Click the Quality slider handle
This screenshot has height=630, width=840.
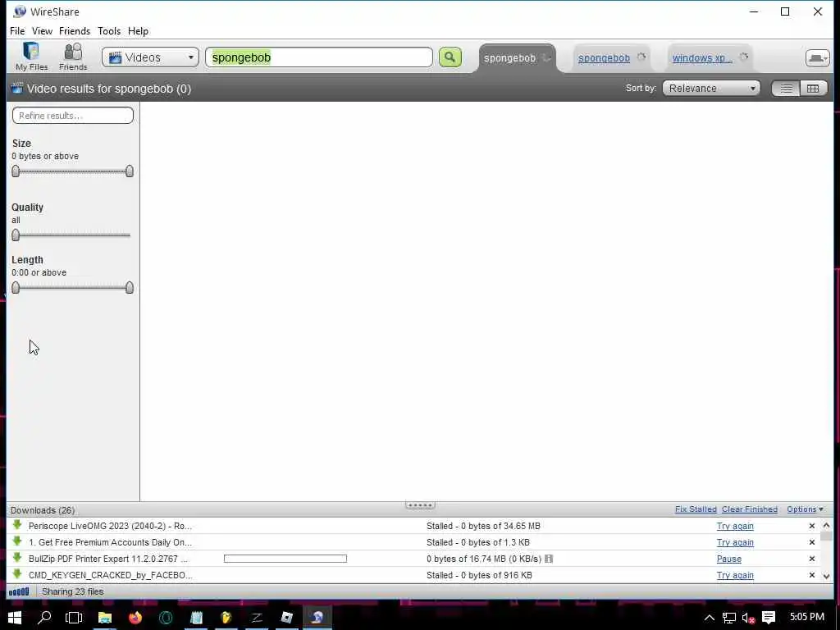[16, 235]
